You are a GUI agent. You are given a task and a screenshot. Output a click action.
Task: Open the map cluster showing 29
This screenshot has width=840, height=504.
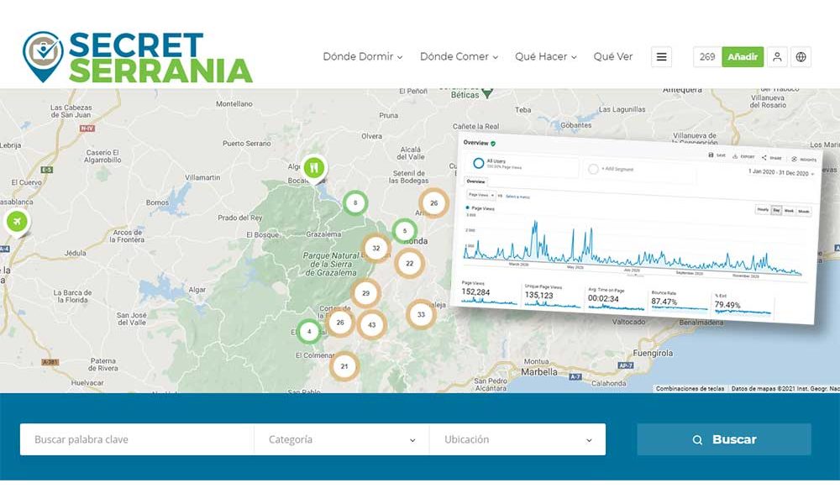click(366, 293)
